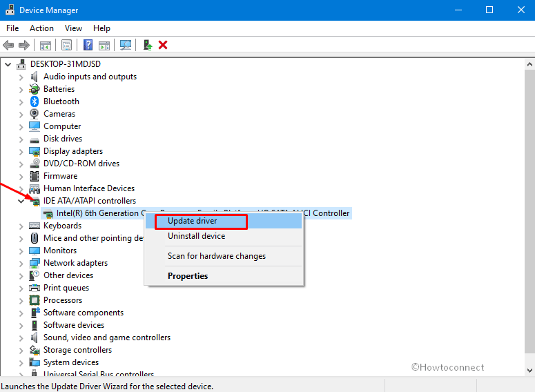Image resolution: width=535 pixels, height=392 pixels.
Task: Click the Display adapters label text
Action: click(x=73, y=151)
